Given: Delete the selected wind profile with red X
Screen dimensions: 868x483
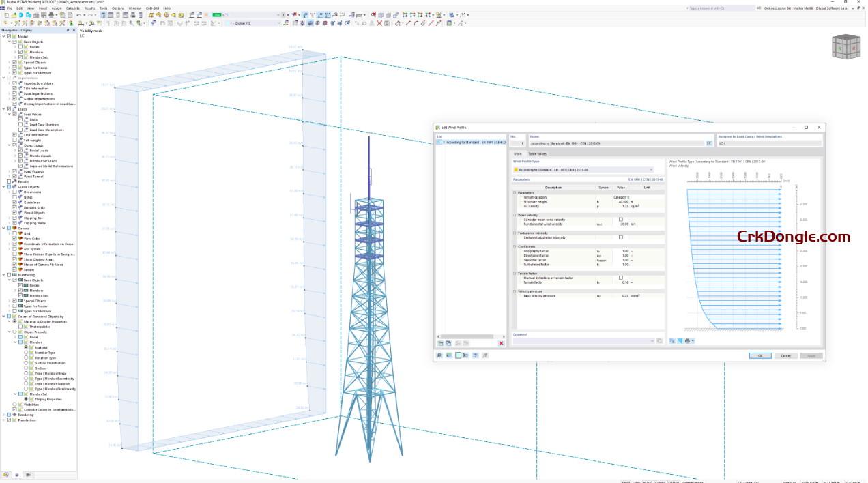Looking at the screenshot, I should click(x=502, y=343).
